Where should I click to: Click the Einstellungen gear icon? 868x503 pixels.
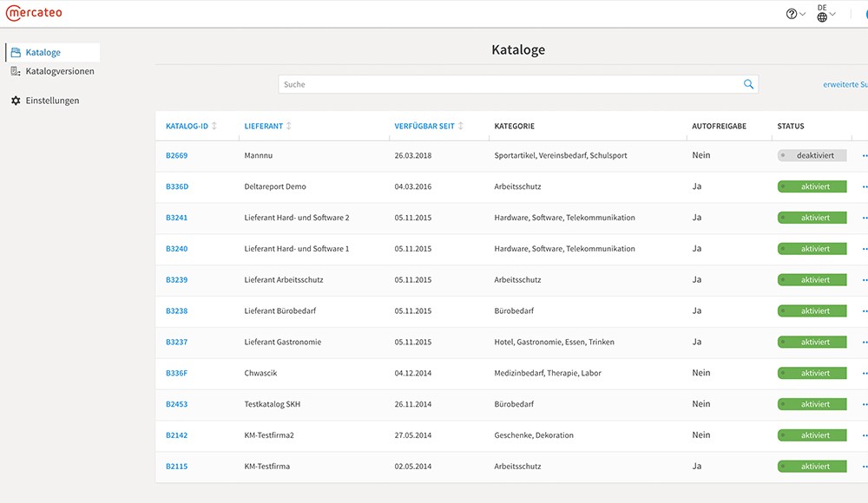(x=16, y=101)
